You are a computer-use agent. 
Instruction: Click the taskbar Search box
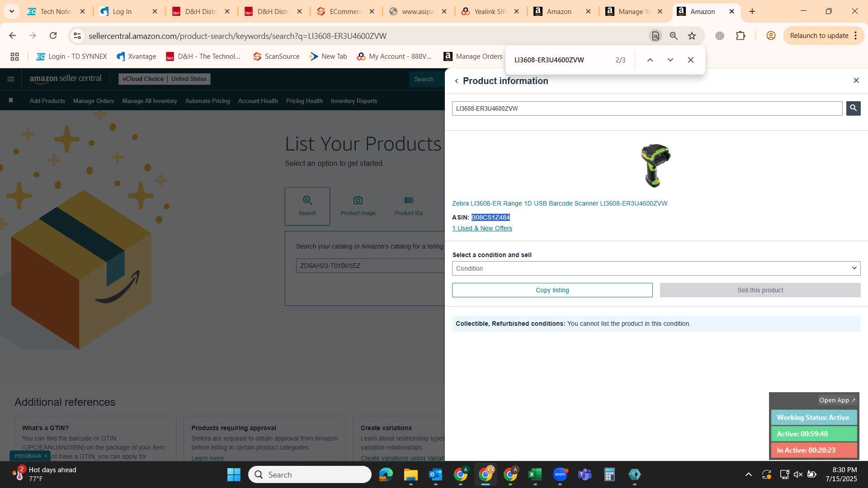pyautogui.click(x=310, y=474)
